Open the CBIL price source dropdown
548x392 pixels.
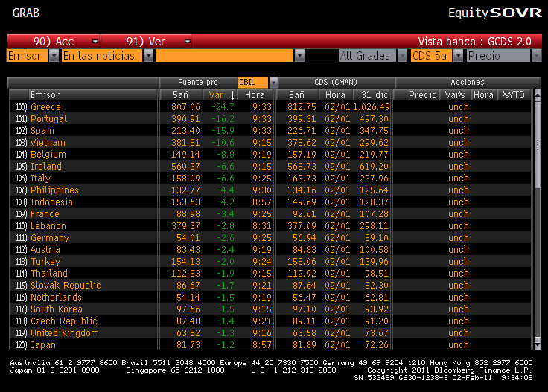click(x=273, y=83)
